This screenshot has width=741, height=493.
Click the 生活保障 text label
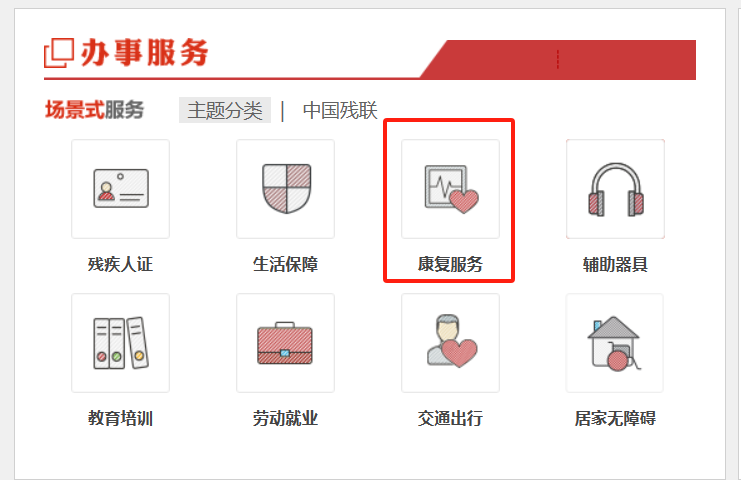click(x=285, y=264)
